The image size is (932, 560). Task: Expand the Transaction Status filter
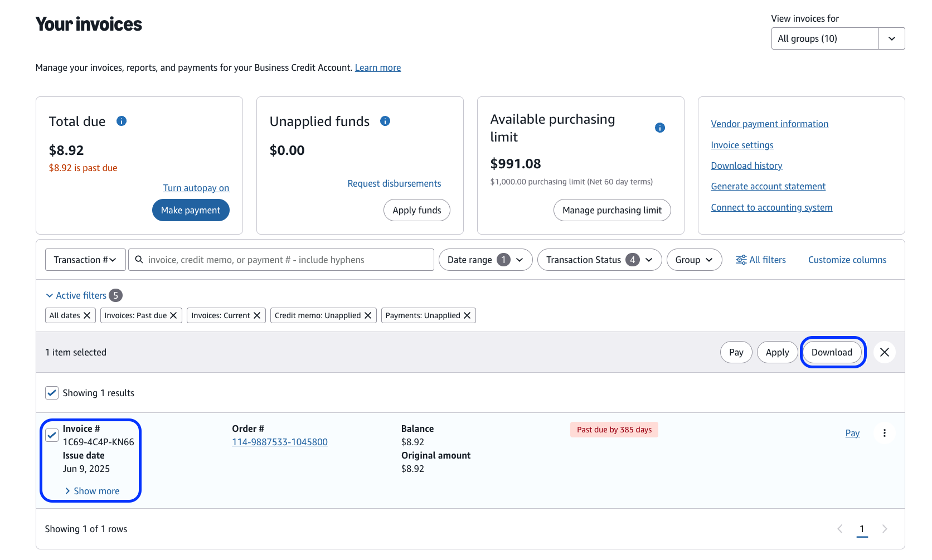[x=599, y=260]
